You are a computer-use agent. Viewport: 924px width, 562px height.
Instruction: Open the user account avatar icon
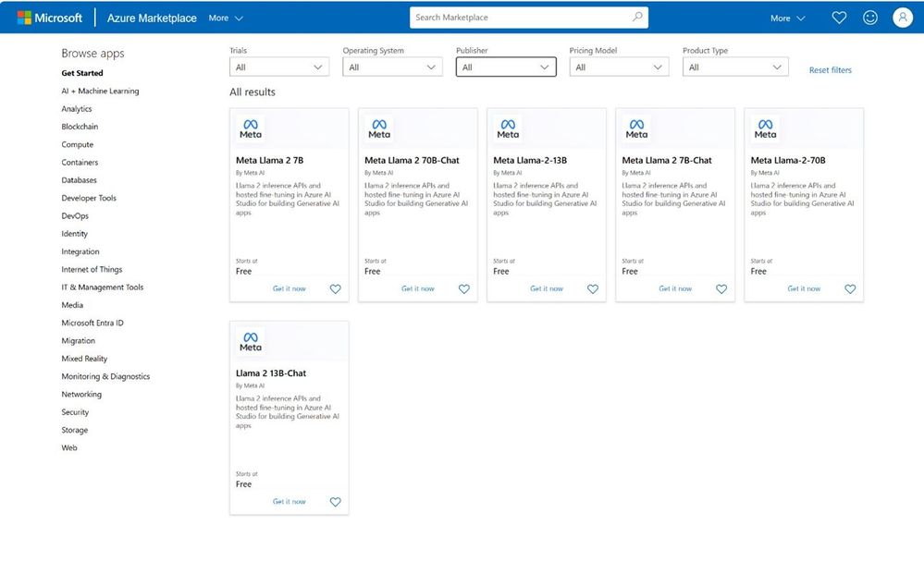tap(902, 18)
